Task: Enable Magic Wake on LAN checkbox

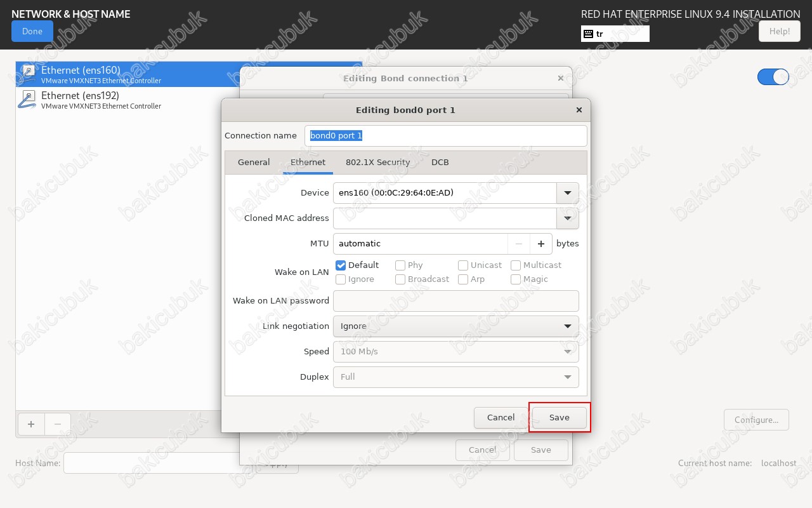Action: coord(516,279)
